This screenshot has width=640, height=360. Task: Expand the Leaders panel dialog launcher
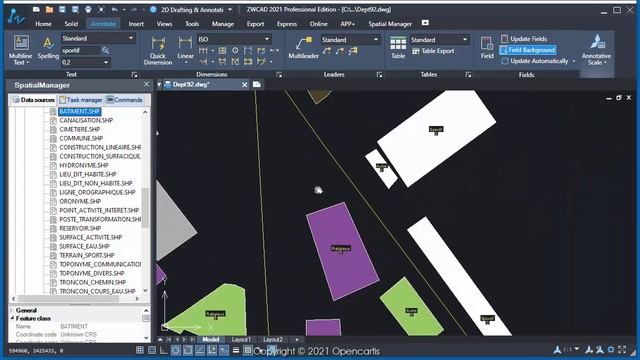(379, 75)
